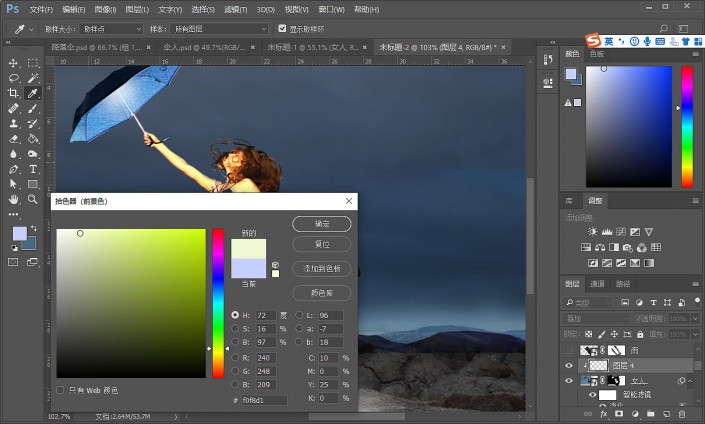Click the trash icon in the Layers panel
Screen dimensions: 705x424
click(x=681, y=413)
